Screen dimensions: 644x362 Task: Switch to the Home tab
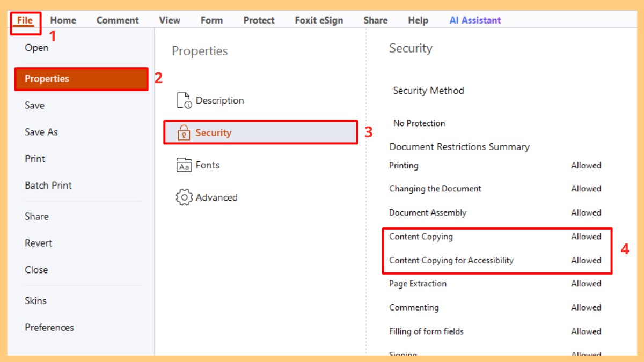pos(63,20)
